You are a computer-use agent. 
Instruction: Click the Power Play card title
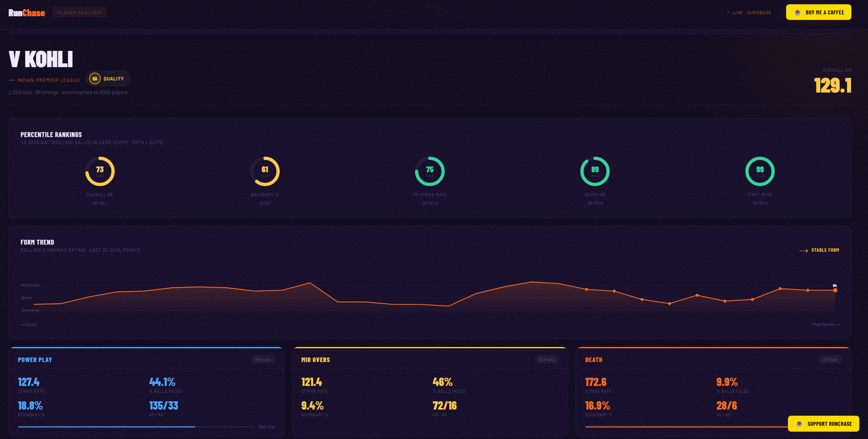(35, 360)
